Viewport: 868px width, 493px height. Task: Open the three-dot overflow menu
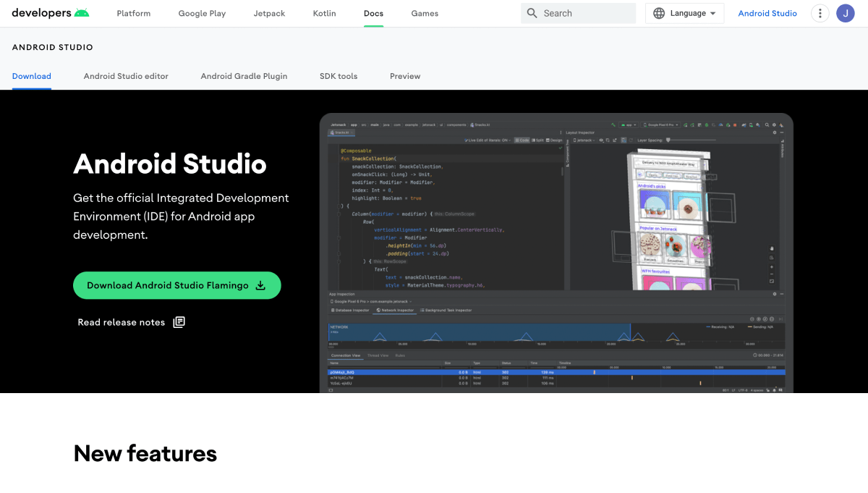(x=820, y=13)
